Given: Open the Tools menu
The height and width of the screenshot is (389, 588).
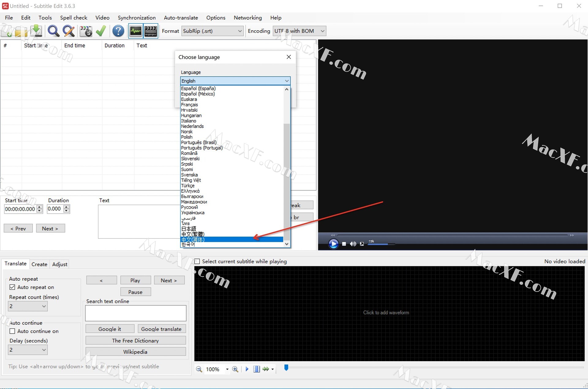Looking at the screenshot, I should point(45,18).
